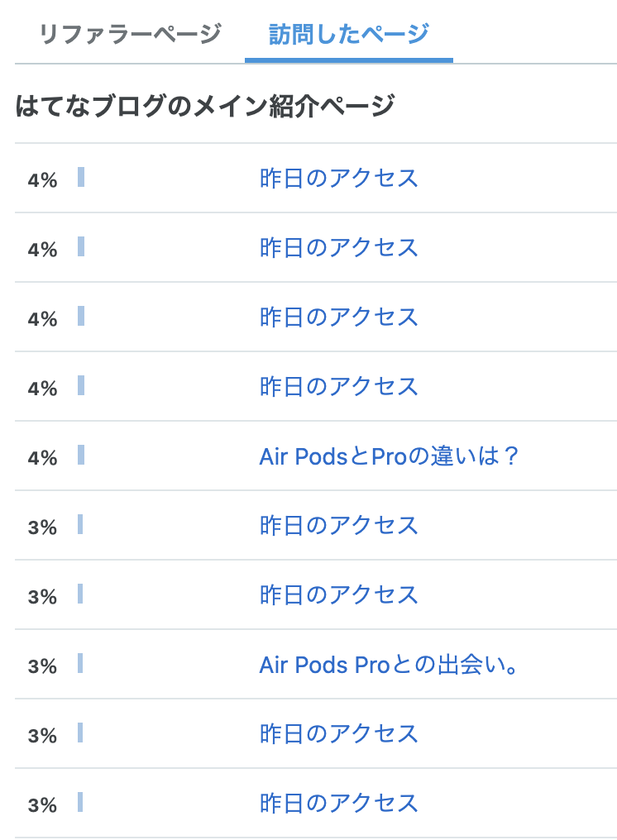Open the first 昨日のアクセス link

click(338, 178)
